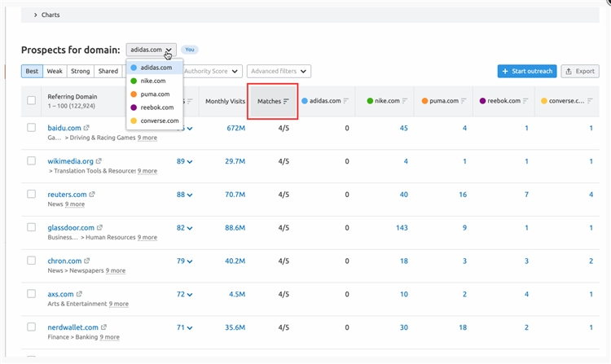The image size is (611, 364).
Task: Open glassdoor.com external link icon
Action: (99, 227)
